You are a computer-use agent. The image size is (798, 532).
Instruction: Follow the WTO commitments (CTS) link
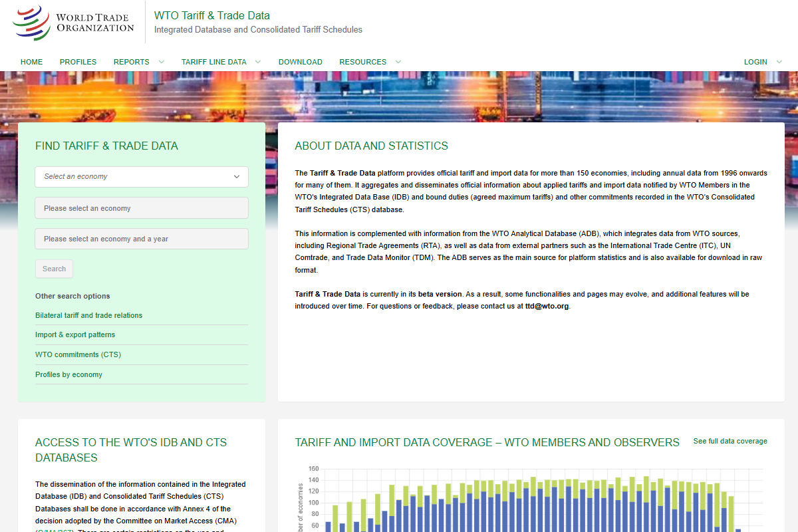click(78, 354)
